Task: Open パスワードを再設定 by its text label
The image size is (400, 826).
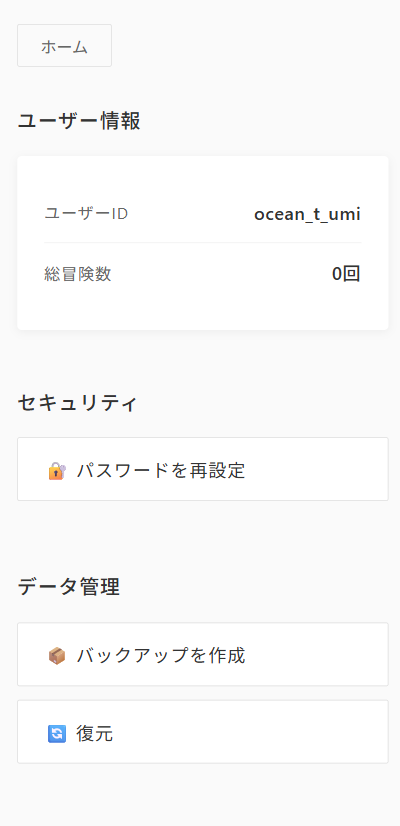Action: pyautogui.click(x=161, y=470)
